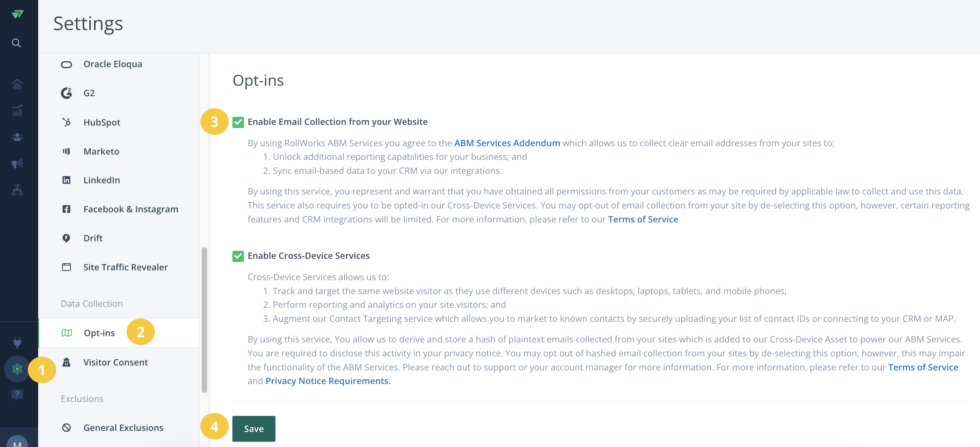Click the settings gear icon in sidebar
Screen dimensions: 980x447
pyautogui.click(x=17, y=369)
